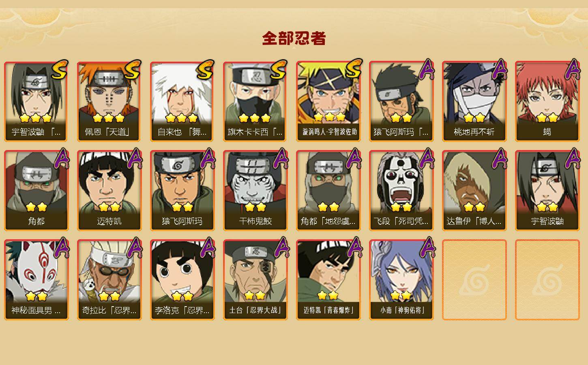Pick the 宇智波鼬 A-rank card
The height and width of the screenshot is (365, 588).
point(547,191)
